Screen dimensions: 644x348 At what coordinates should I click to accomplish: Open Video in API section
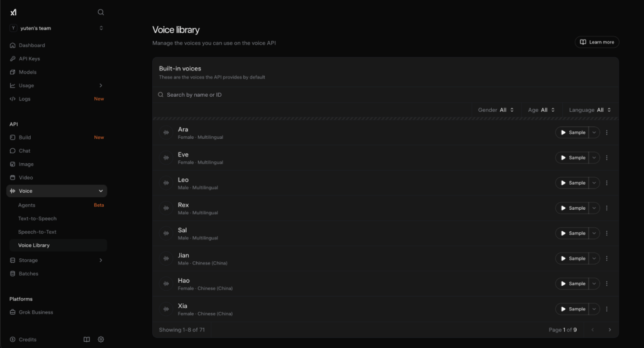[57, 178]
